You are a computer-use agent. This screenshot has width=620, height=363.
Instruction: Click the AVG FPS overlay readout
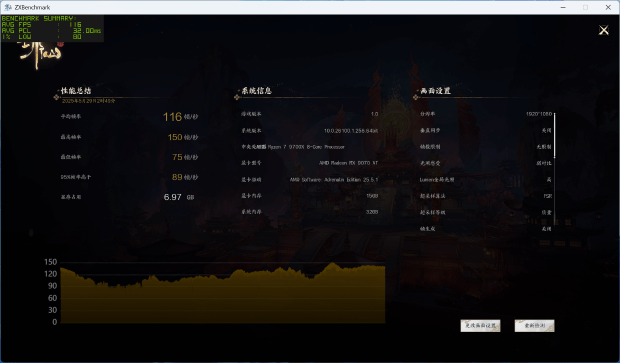[x=42, y=25]
